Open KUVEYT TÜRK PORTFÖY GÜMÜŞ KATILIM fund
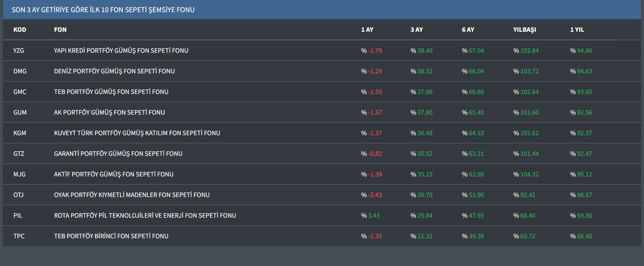644x266 pixels. [137, 133]
